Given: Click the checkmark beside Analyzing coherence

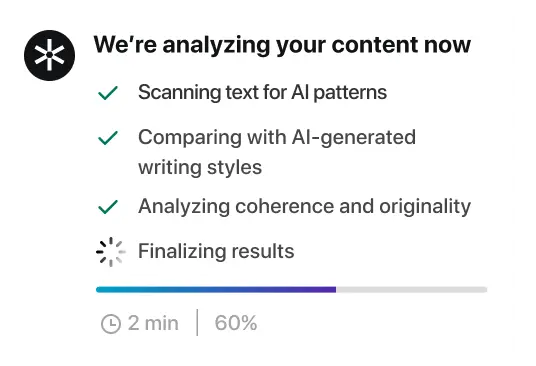Looking at the screenshot, I should tap(108, 207).
